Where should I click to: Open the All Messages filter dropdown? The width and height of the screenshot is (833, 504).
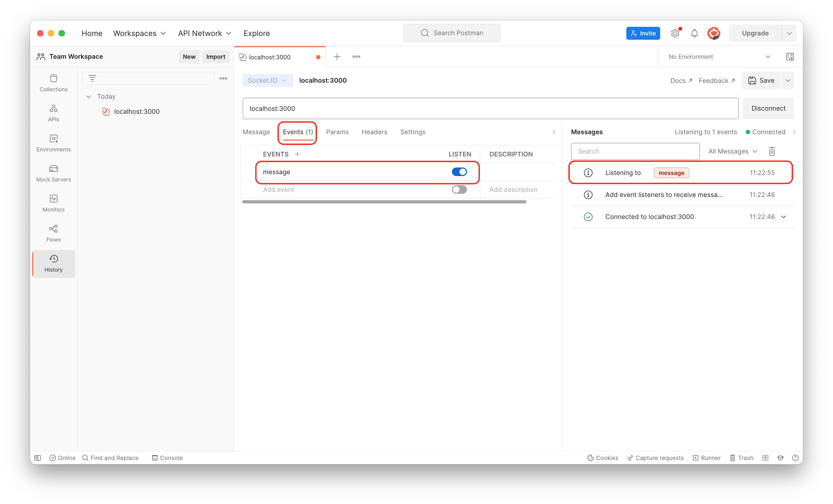tap(733, 151)
